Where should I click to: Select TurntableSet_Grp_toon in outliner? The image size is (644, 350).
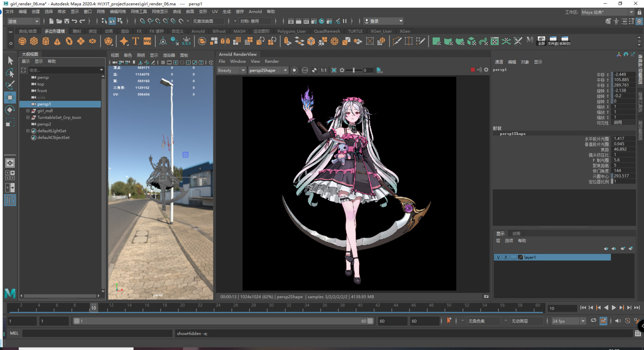coord(59,117)
